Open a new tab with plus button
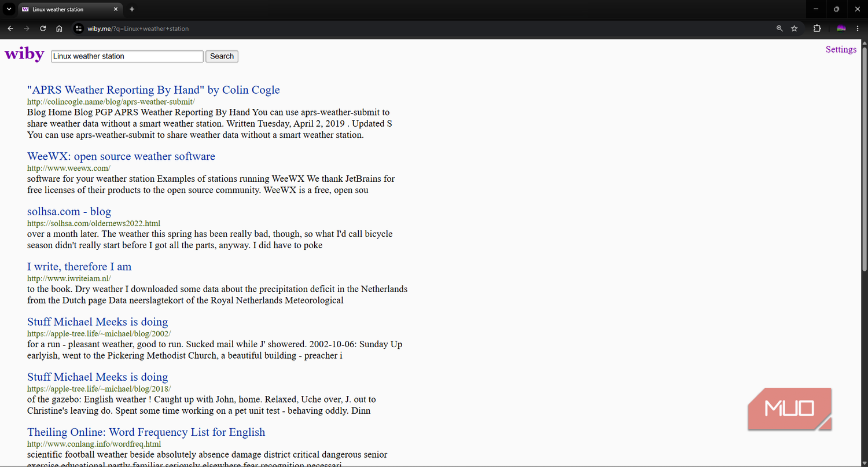Viewport: 868px width, 467px height. [x=132, y=9]
